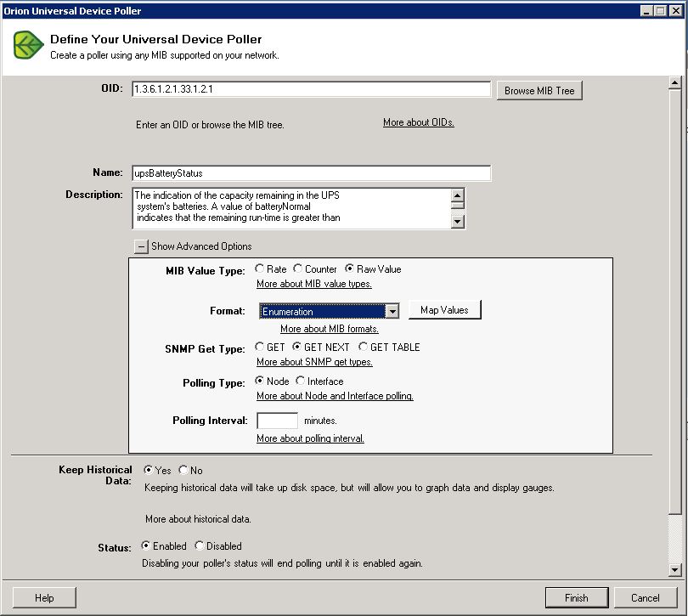Click the green leaf Orion logo icon
This screenshot has width=688, height=616.
[29, 45]
